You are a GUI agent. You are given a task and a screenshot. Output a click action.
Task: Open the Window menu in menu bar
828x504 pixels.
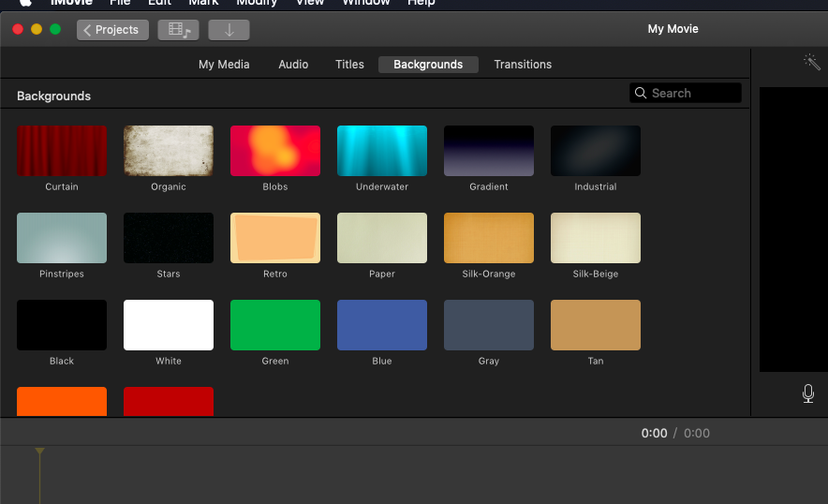365,3
